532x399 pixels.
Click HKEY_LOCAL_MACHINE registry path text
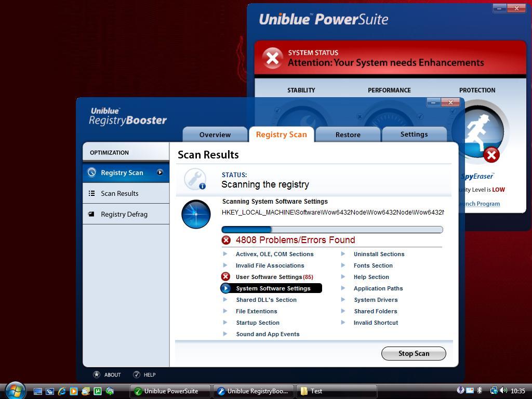[x=332, y=212]
